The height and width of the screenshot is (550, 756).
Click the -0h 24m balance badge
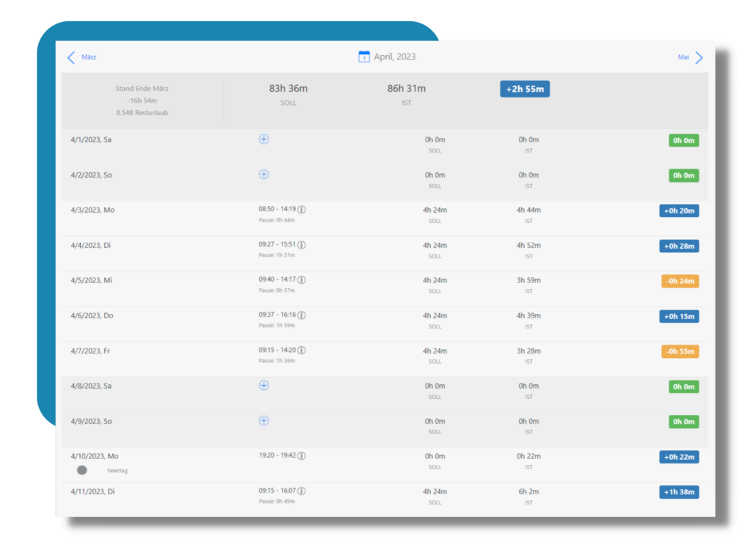pos(680,282)
